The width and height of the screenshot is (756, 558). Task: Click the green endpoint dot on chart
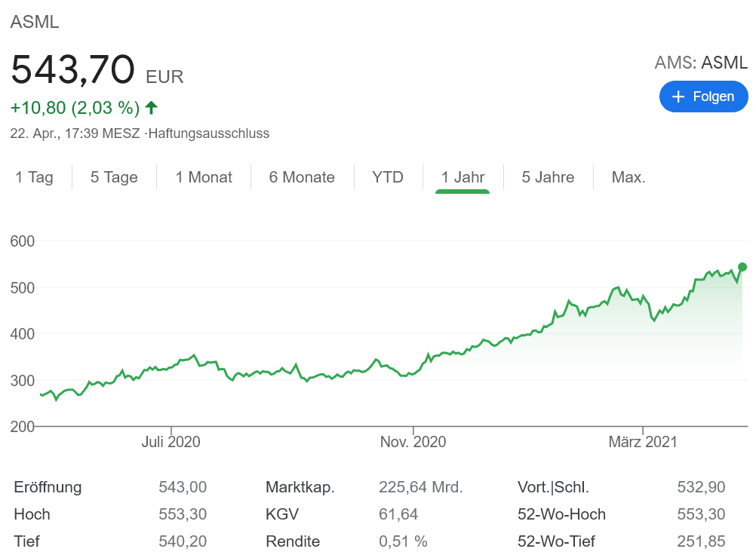click(x=742, y=267)
